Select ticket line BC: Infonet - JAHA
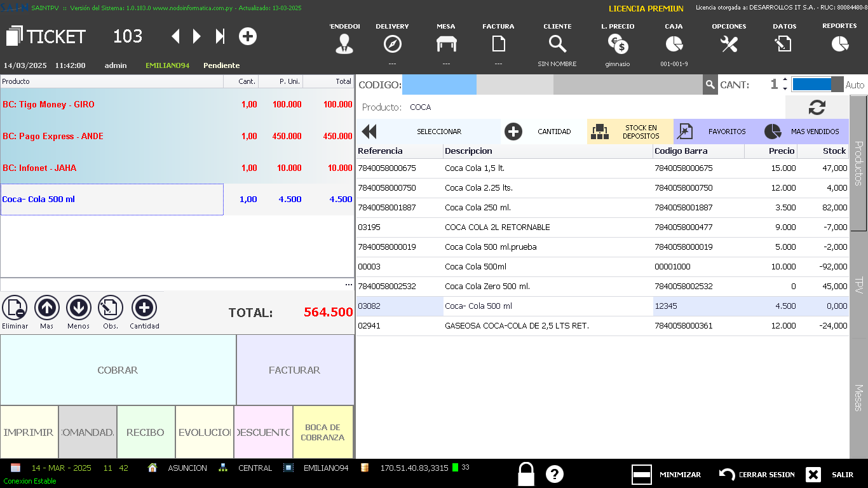 point(177,168)
